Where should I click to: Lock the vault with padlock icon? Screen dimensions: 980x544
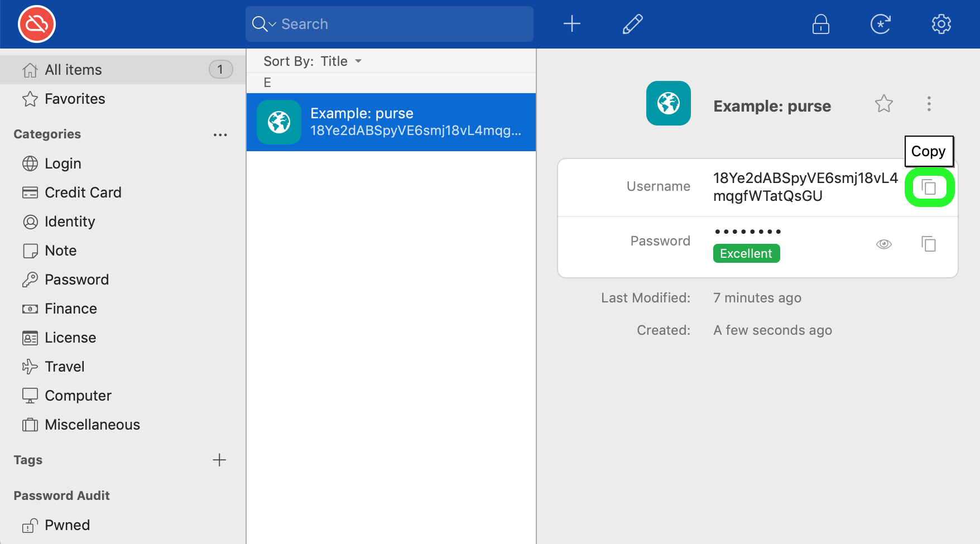point(820,24)
